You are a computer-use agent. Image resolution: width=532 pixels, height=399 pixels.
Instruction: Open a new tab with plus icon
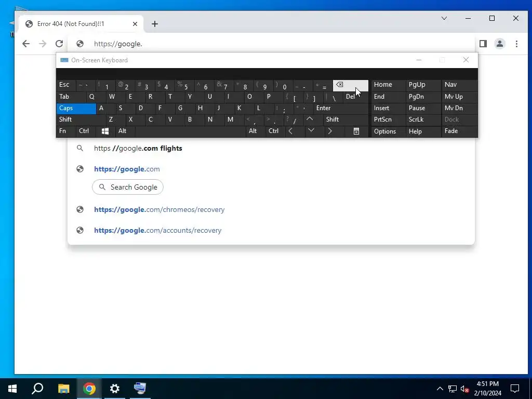point(155,24)
